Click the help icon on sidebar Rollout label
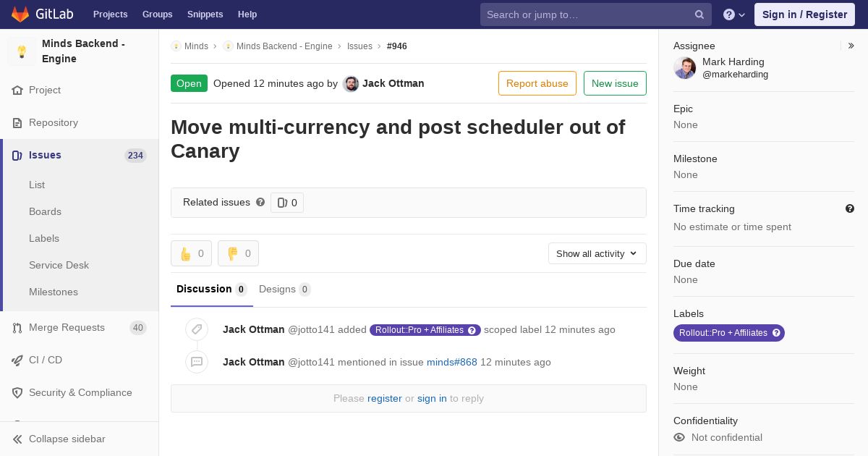This screenshot has width=868, height=456. [776, 333]
